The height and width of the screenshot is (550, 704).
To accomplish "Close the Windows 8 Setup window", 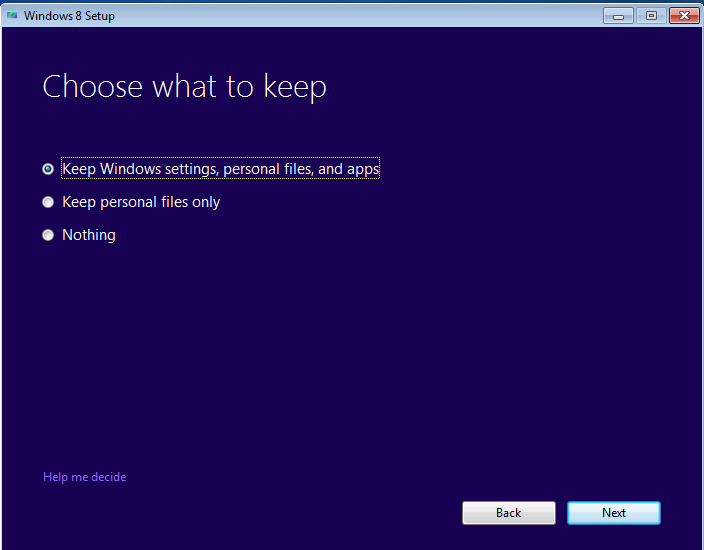I will (683, 15).
